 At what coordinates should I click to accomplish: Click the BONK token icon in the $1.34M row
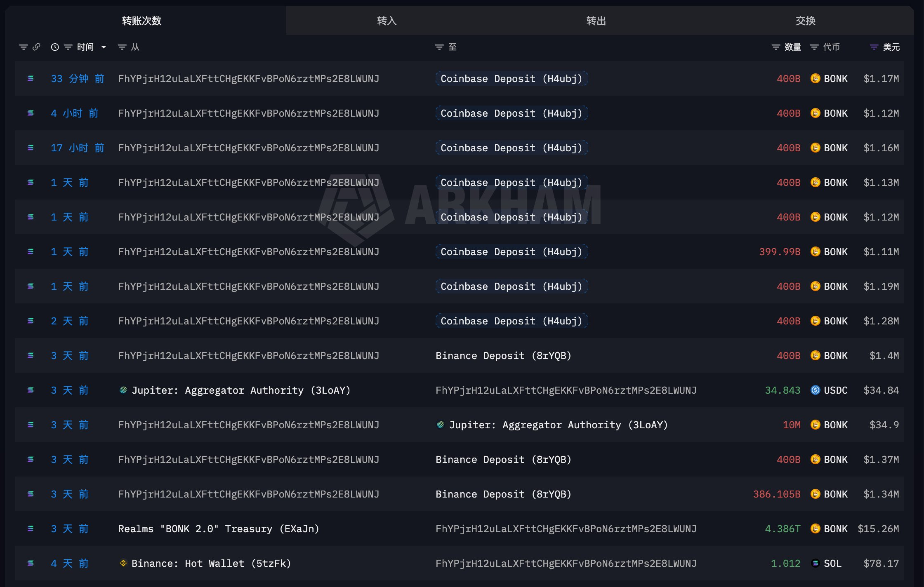[816, 494]
